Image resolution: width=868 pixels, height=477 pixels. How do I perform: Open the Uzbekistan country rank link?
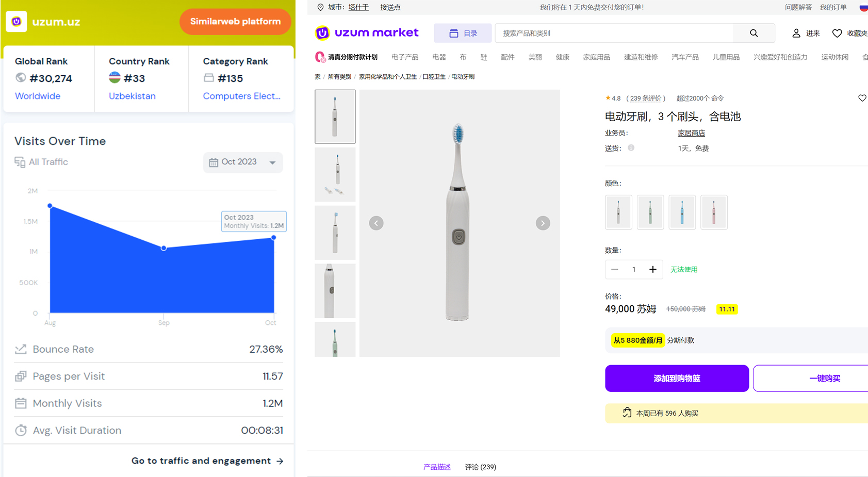pyautogui.click(x=132, y=96)
